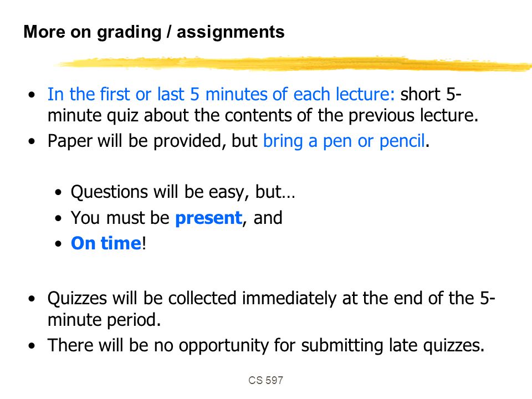Click the bullet before 'On time!'

(x=58, y=244)
